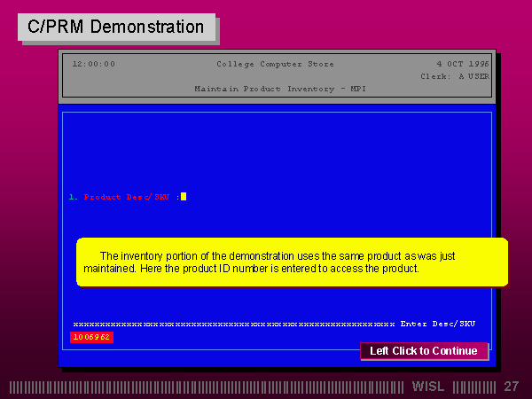Screen dimensions: 532x399
Task: Click the row of x placeholder characters
Action: [x=233, y=324]
